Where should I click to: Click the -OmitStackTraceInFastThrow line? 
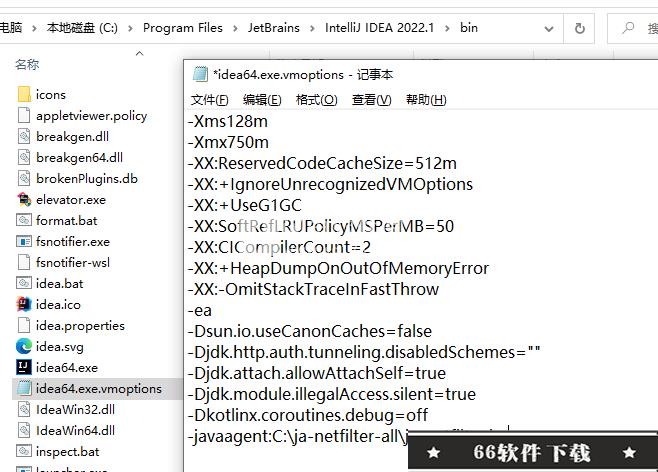(x=313, y=289)
